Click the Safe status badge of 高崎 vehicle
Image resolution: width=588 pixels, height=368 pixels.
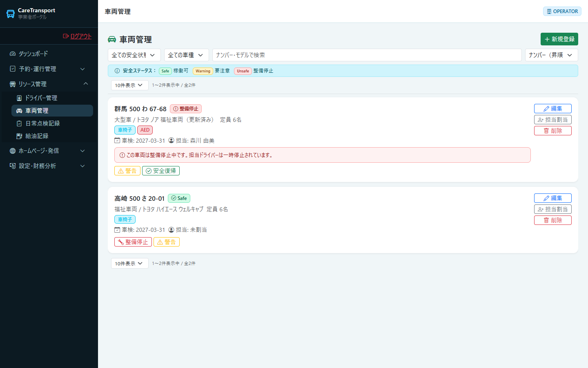coord(179,198)
